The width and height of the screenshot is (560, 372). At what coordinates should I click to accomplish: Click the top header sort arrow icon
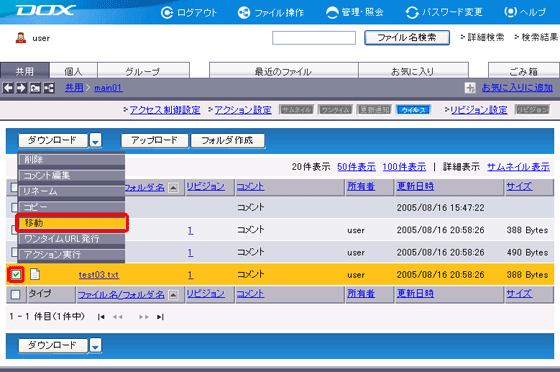pos(173,187)
